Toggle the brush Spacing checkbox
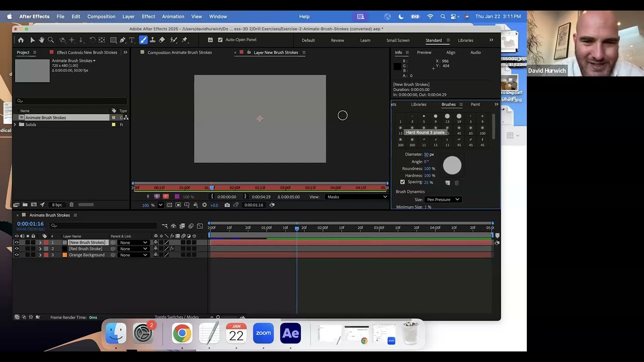The height and width of the screenshot is (362, 644). pyautogui.click(x=402, y=182)
